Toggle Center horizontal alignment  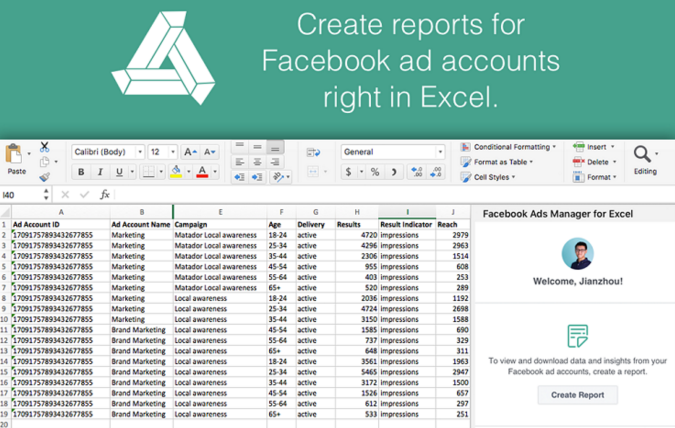click(x=257, y=162)
